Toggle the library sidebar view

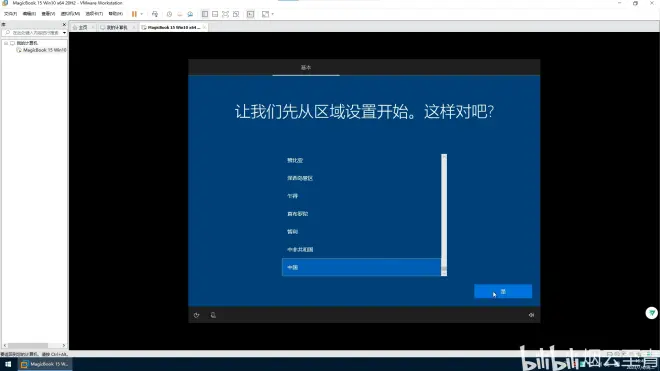tap(205, 14)
